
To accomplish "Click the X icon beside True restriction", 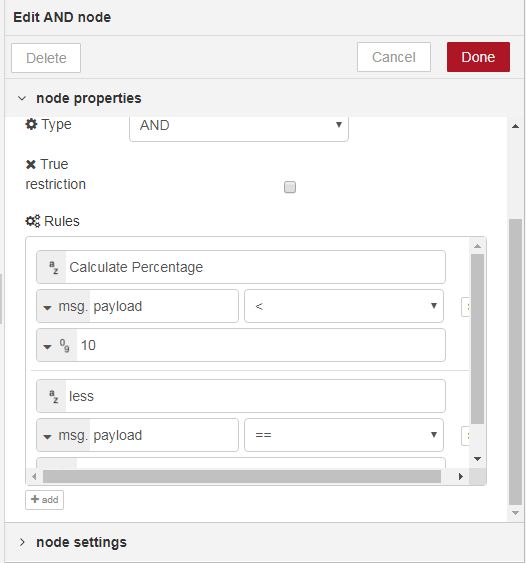I will (x=31, y=164).
